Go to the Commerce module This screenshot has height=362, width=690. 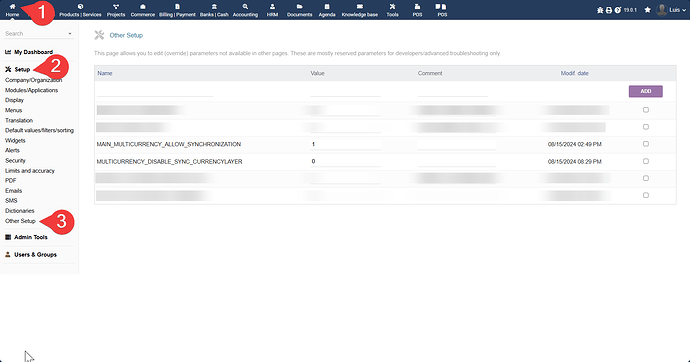[x=143, y=10]
